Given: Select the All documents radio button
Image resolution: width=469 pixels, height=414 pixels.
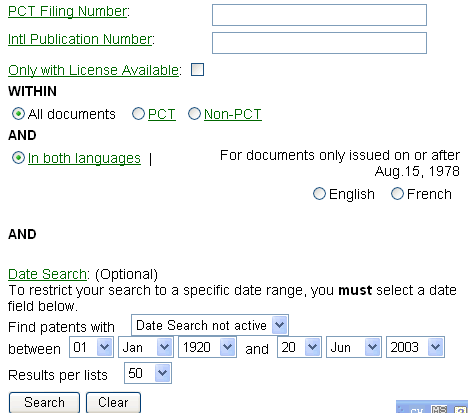Looking at the screenshot, I should 18,114.
